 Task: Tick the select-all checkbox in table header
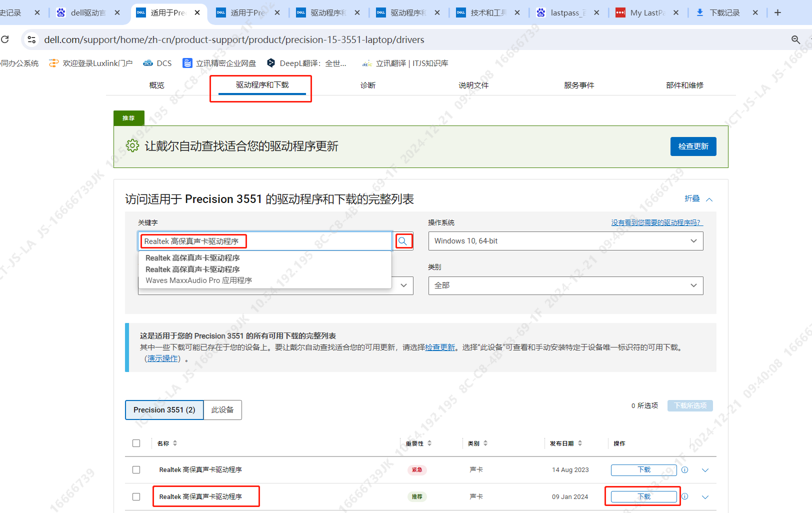(136, 443)
